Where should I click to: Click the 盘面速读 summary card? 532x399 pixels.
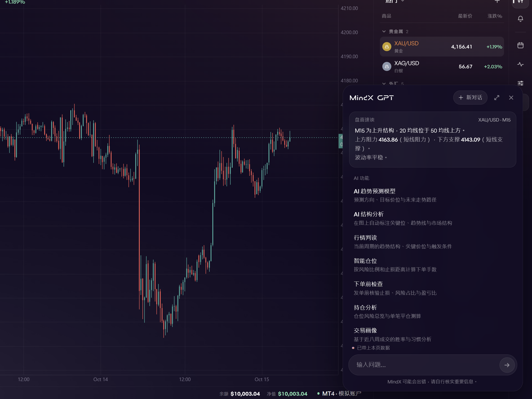pyautogui.click(x=433, y=140)
